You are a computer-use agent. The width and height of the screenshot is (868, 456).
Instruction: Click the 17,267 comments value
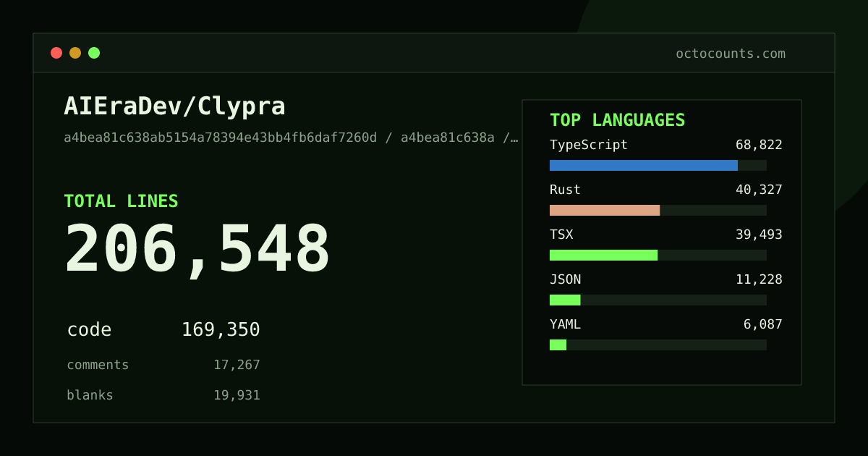(x=237, y=365)
